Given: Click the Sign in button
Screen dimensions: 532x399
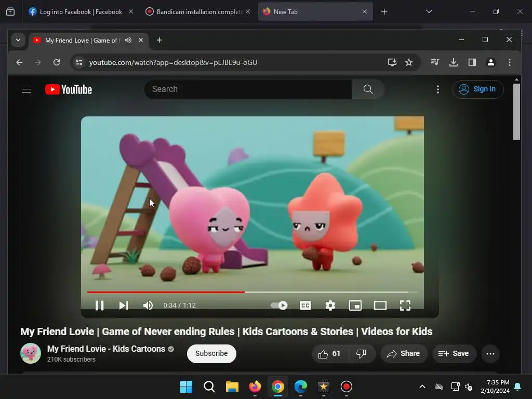Looking at the screenshot, I should pyautogui.click(x=478, y=89).
